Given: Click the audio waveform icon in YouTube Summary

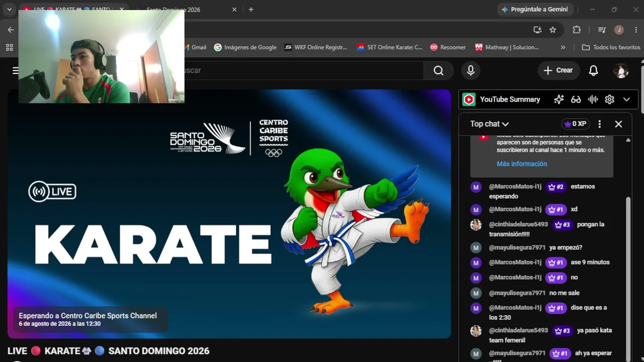Looking at the screenshot, I should tap(593, 100).
